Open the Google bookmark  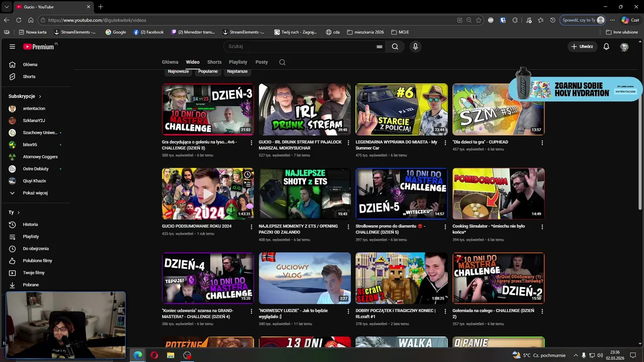(116, 32)
